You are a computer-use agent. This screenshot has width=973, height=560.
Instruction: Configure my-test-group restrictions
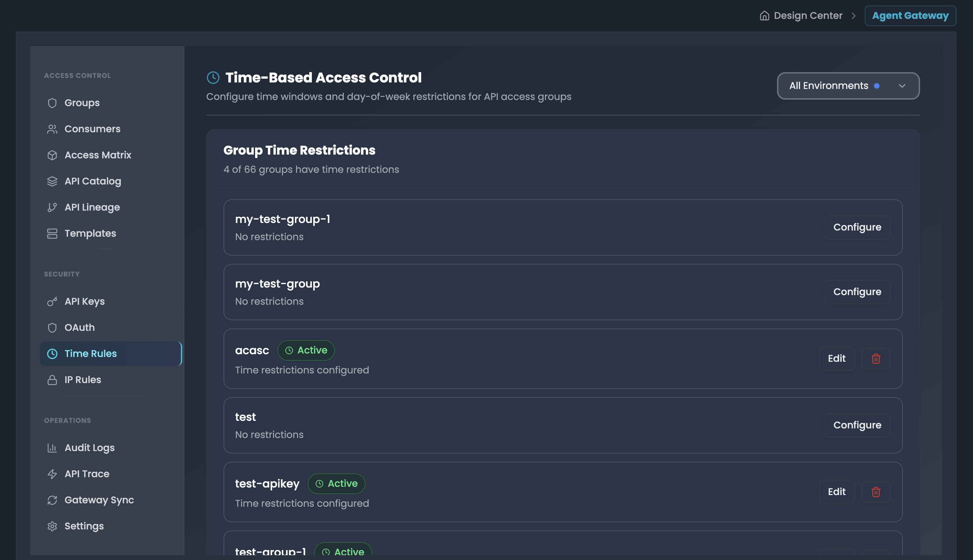coord(857,292)
